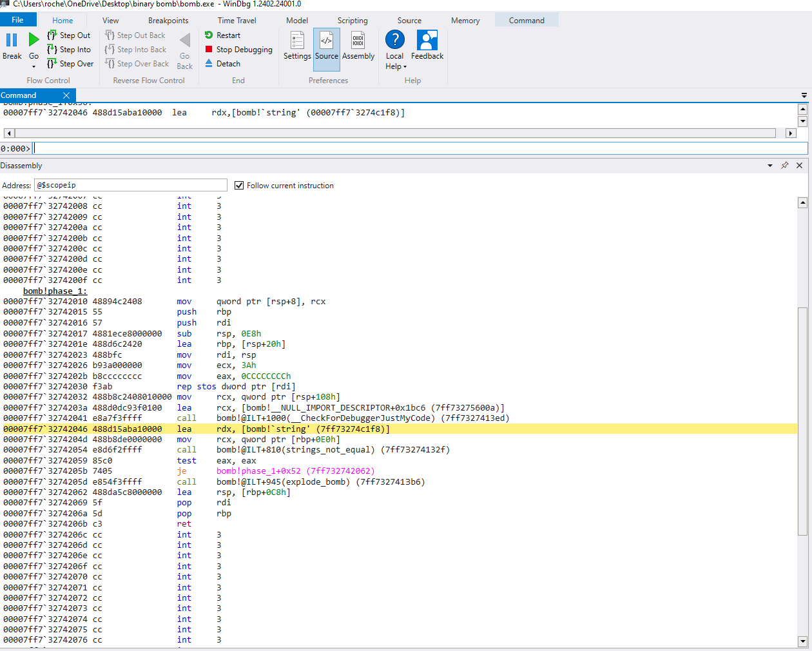This screenshot has width=812, height=651.
Task: Pin the Disassembly panel
Action: point(784,166)
